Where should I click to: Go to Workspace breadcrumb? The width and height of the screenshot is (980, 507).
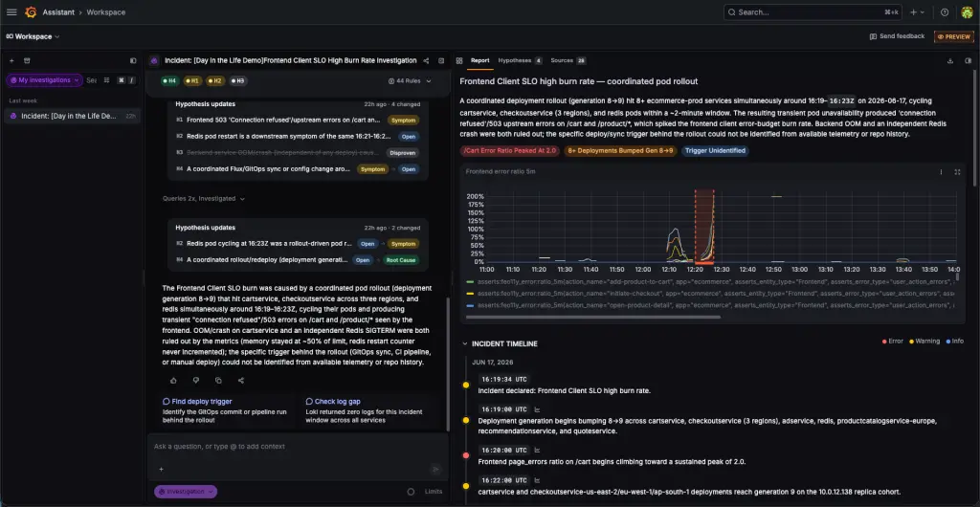tap(104, 11)
